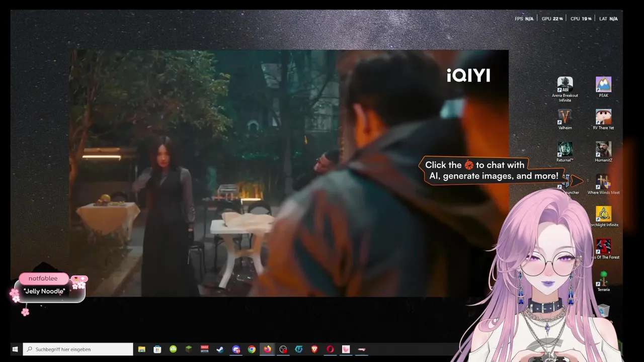Click the GPU 22% overlay readout

click(552, 19)
